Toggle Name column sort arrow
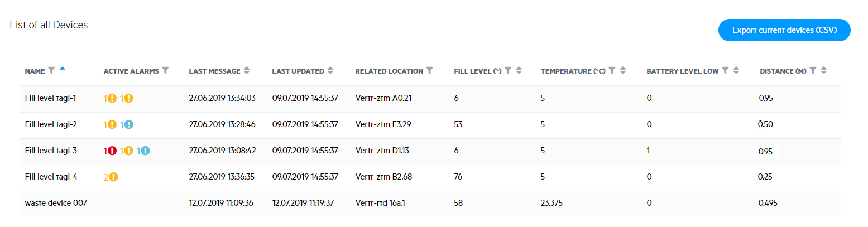This screenshot has width=868, height=227. click(63, 69)
